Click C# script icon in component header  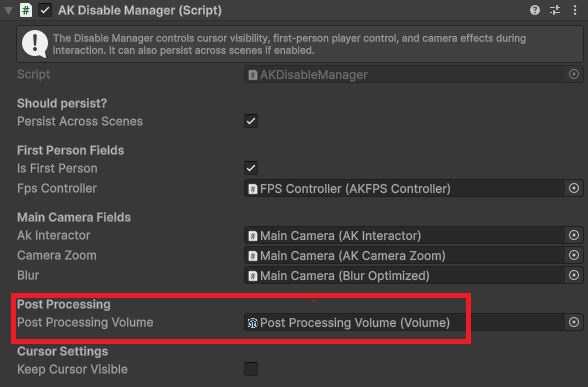pyautogui.click(x=26, y=10)
